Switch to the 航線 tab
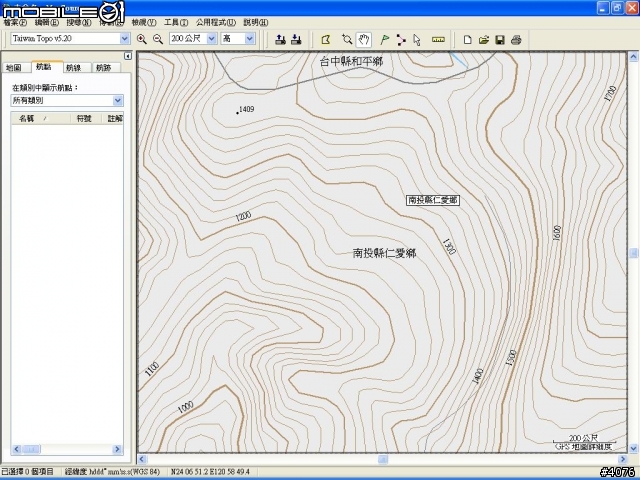This screenshot has width=640, height=480. coord(73,68)
